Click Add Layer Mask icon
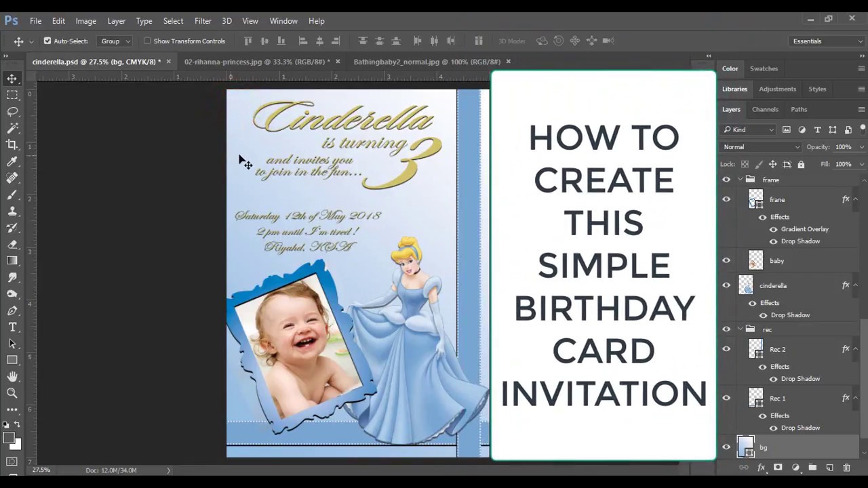The width and height of the screenshot is (868, 488). (778, 468)
